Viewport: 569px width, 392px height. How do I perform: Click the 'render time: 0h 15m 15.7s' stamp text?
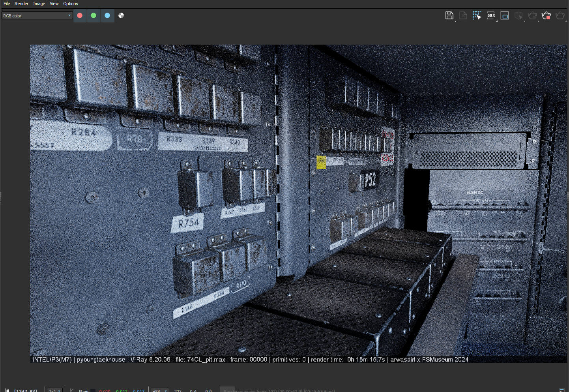pos(348,360)
